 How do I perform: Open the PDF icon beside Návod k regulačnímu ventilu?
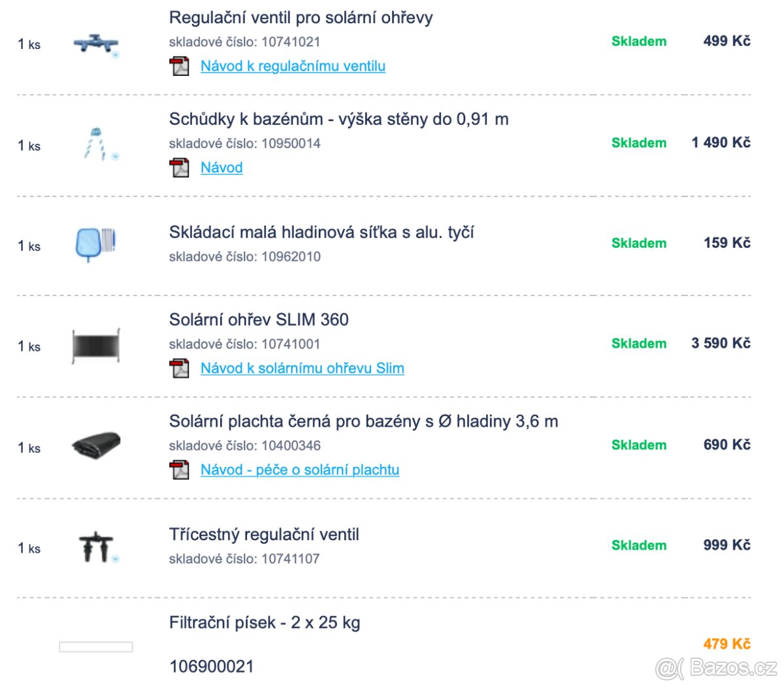pyautogui.click(x=179, y=66)
